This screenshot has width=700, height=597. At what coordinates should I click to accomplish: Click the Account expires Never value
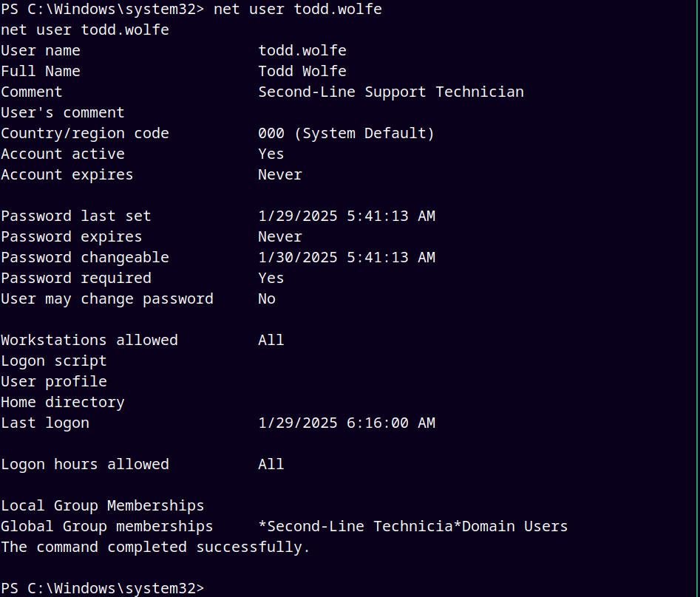[280, 174]
